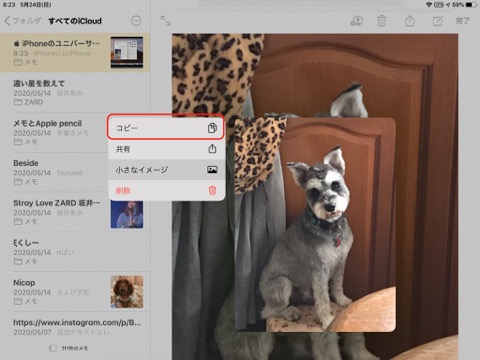Open the 遠い星を数えて note
The width and height of the screenshot is (480, 360).
(75, 92)
